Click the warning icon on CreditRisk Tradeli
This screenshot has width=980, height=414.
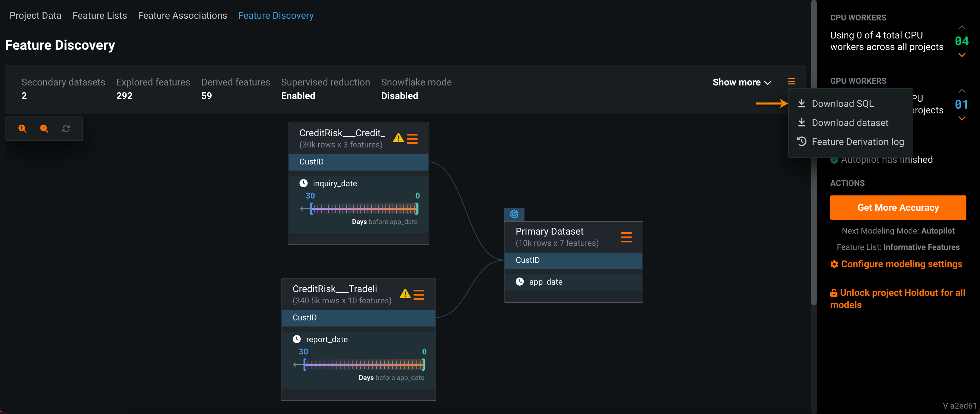coord(405,294)
